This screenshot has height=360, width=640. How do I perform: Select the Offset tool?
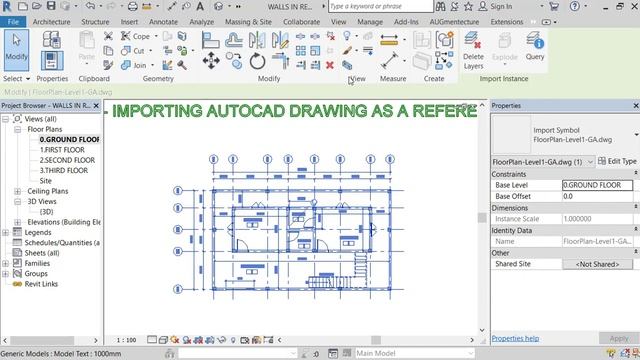234,40
